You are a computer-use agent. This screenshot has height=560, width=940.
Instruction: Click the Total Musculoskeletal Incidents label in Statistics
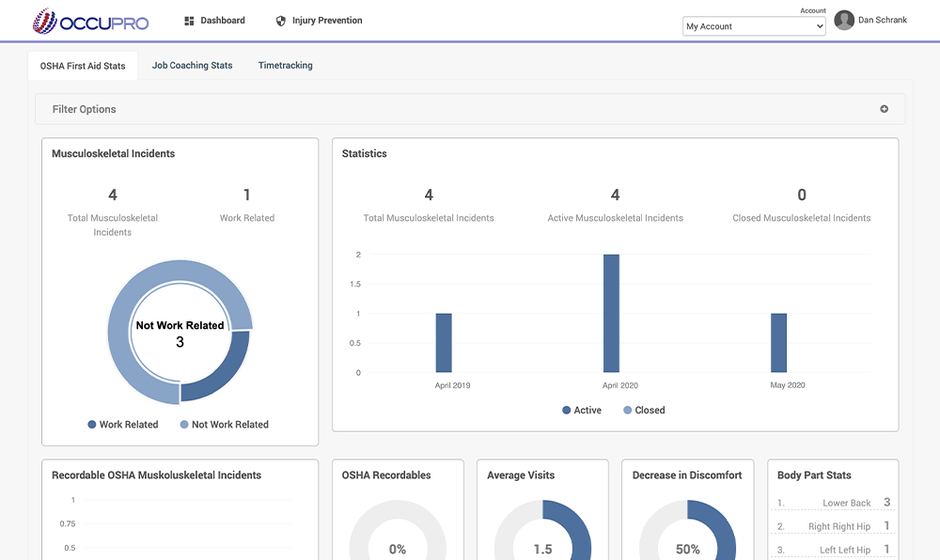coord(429,218)
